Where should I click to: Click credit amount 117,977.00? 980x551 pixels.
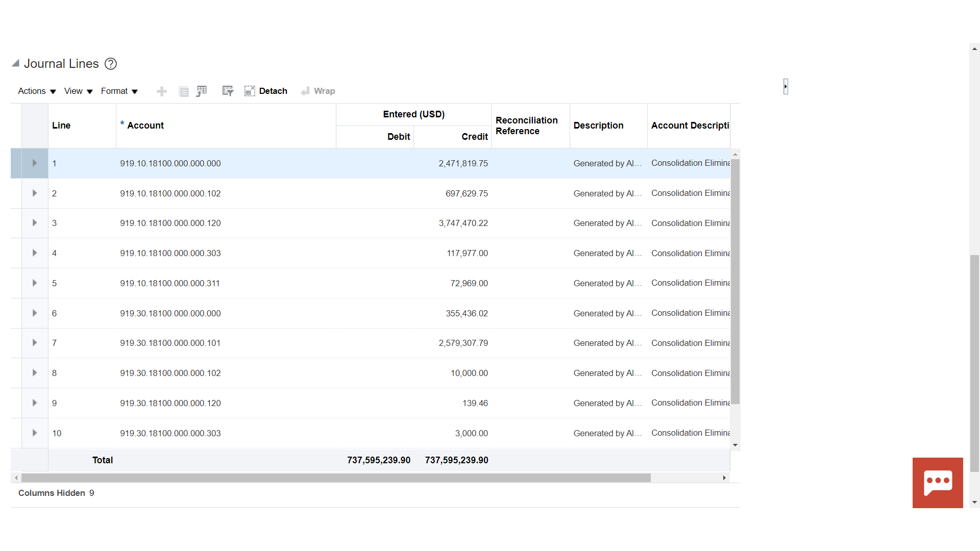pyautogui.click(x=467, y=253)
